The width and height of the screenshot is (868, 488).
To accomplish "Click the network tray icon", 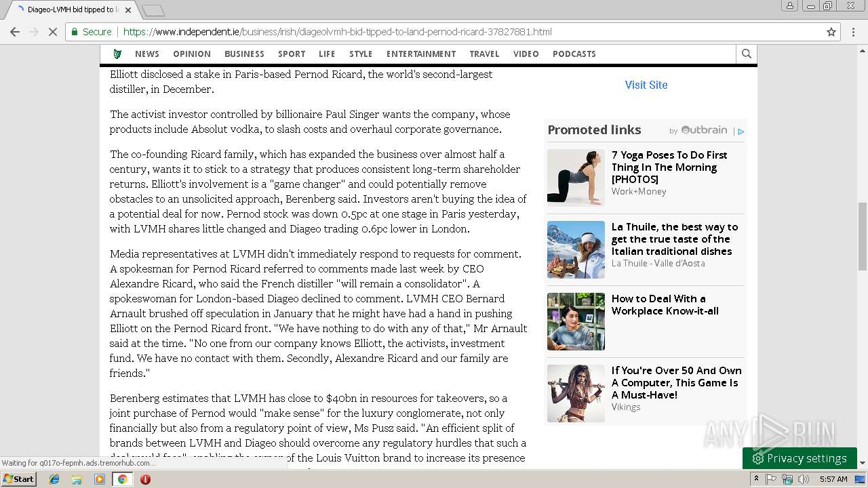I will (787, 479).
